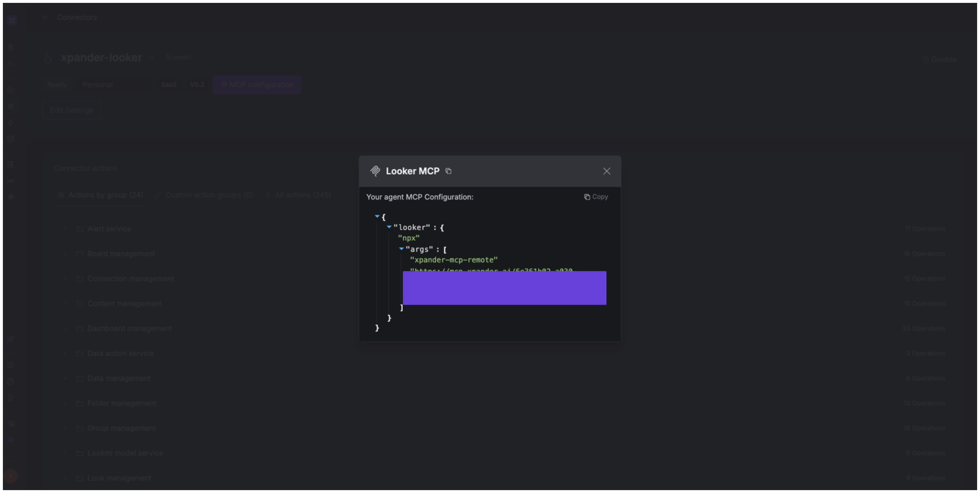Switch to Custom action groups tab
This screenshot has height=493, width=980.
(204, 195)
